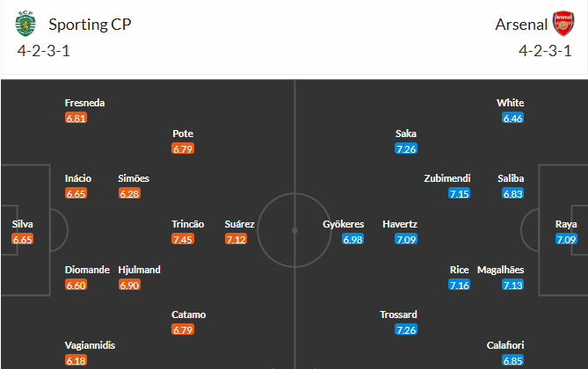Select Trincão player name
This screenshot has height=369, width=588.
(x=187, y=224)
